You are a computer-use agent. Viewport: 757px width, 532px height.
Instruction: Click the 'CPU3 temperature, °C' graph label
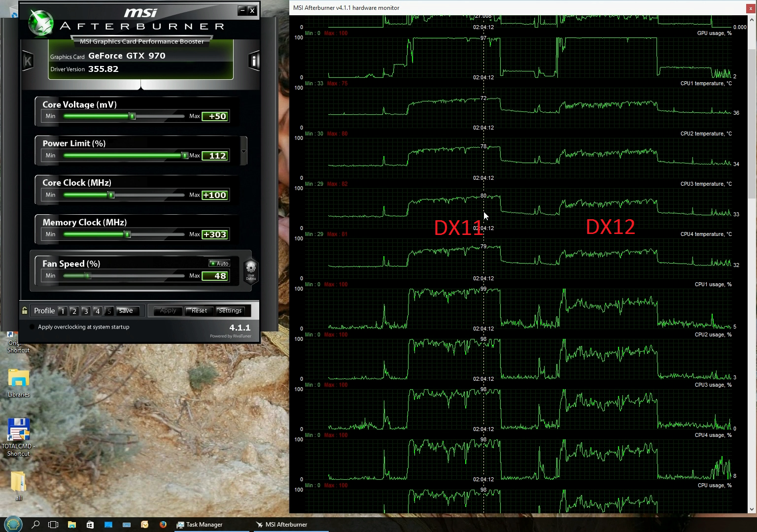[706, 184]
